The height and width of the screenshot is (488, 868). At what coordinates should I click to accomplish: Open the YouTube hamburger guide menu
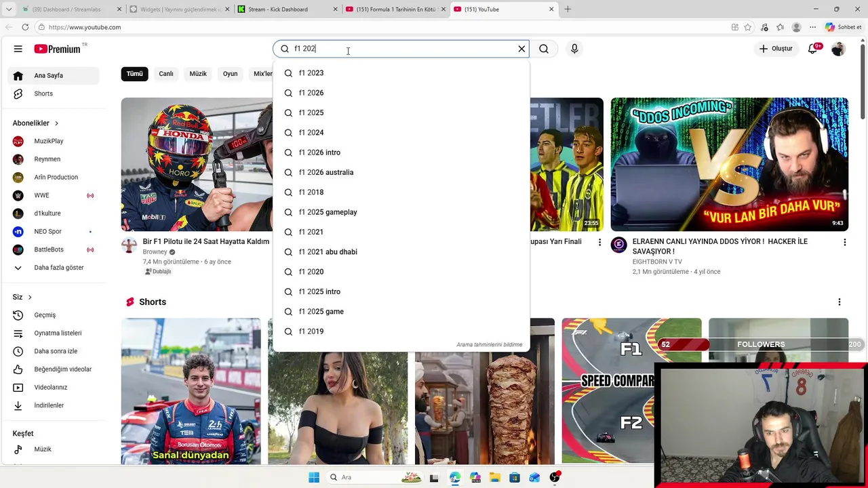18,49
